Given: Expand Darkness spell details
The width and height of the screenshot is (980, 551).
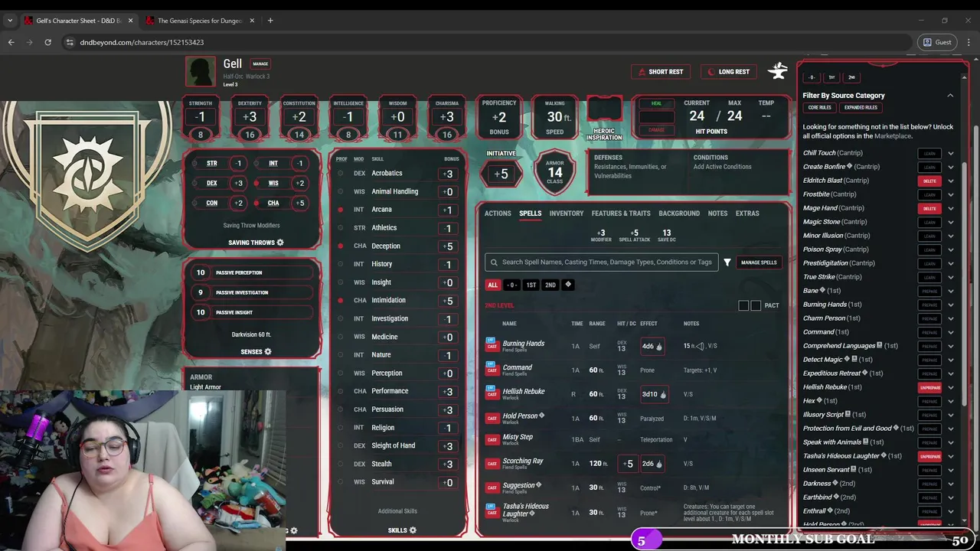Looking at the screenshot, I should tap(950, 484).
